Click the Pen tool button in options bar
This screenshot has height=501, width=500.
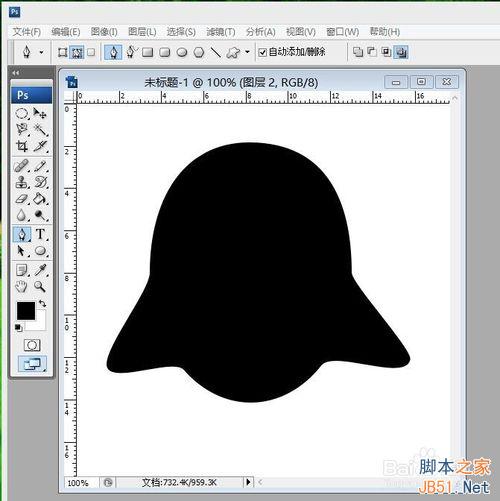click(x=113, y=52)
